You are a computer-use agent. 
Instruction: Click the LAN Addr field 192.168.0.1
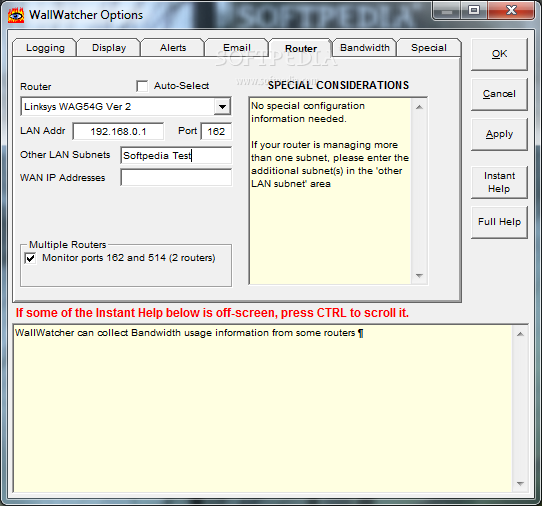point(118,131)
